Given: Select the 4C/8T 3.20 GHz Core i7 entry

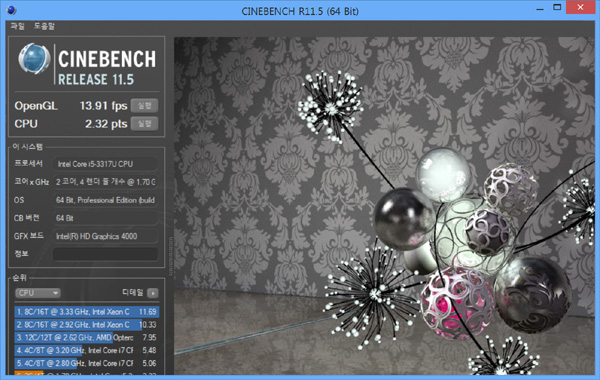Looking at the screenshot, I should [86, 350].
